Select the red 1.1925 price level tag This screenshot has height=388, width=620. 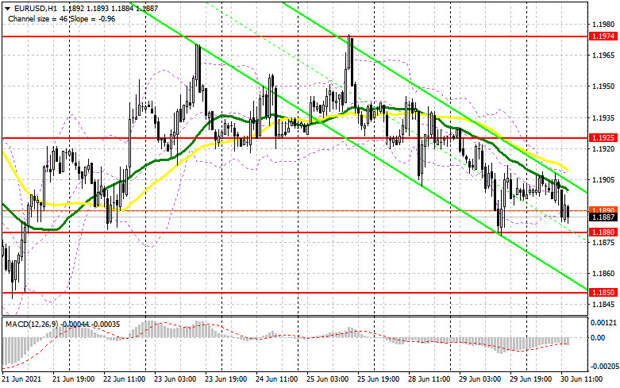(603, 138)
